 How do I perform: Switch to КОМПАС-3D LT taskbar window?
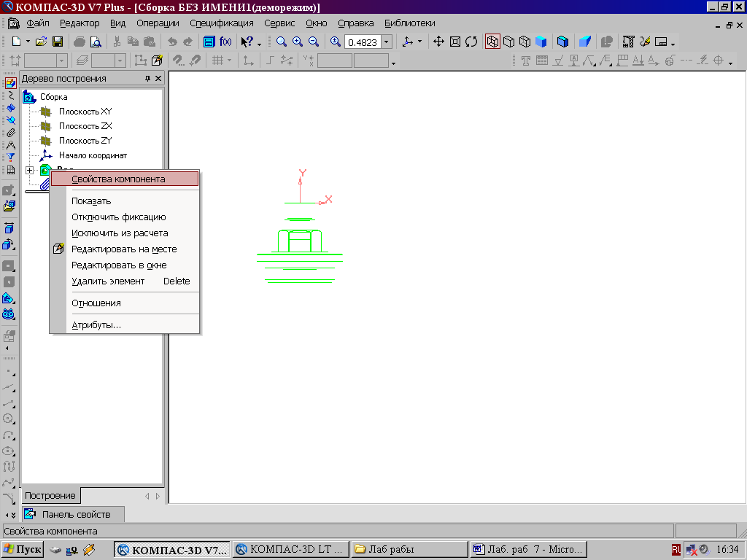point(290,549)
